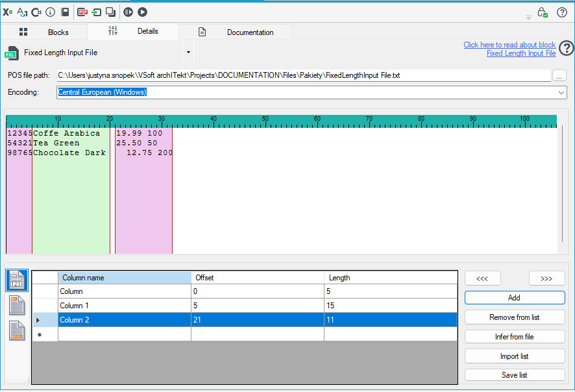Viewport: 575px width, 392px height.
Task: Click the FXL Fixed Length file icon
Action: (12, 53)
